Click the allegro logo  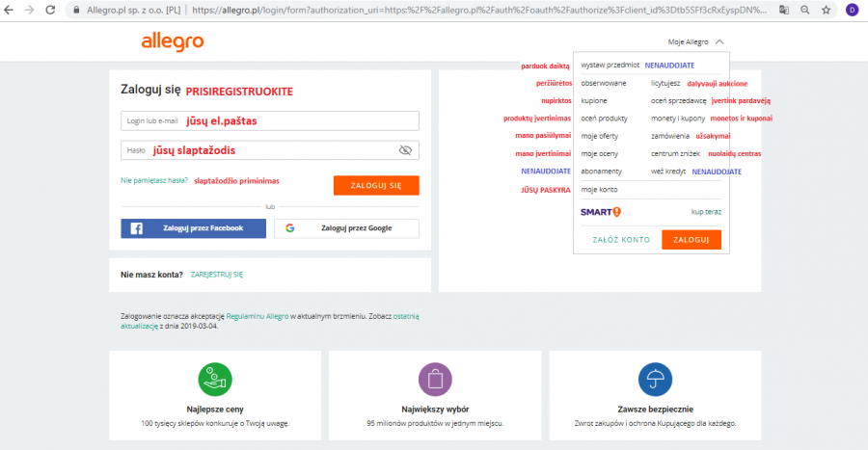click(173, 42)
